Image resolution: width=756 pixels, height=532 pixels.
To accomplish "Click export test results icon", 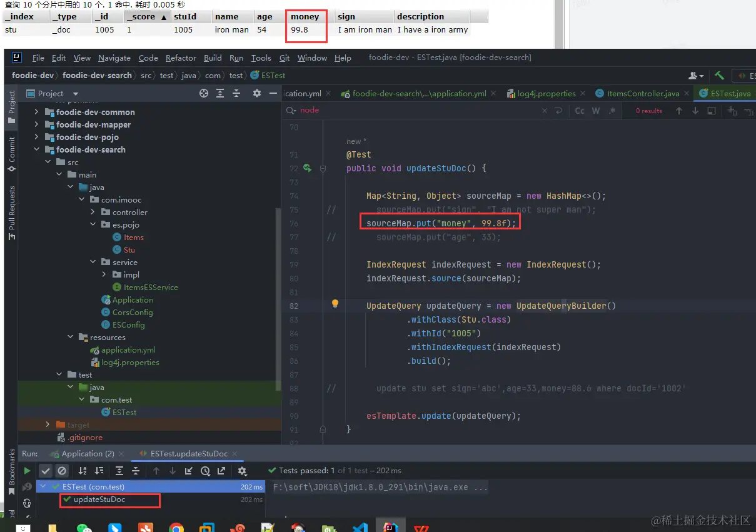I will coord(221,471).
